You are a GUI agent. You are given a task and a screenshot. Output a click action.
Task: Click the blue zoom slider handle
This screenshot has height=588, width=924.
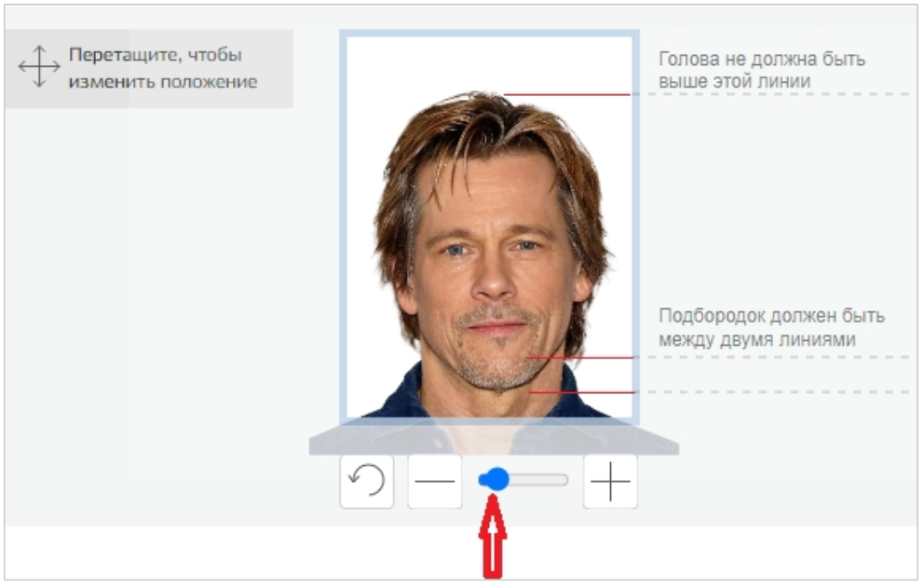496,480
